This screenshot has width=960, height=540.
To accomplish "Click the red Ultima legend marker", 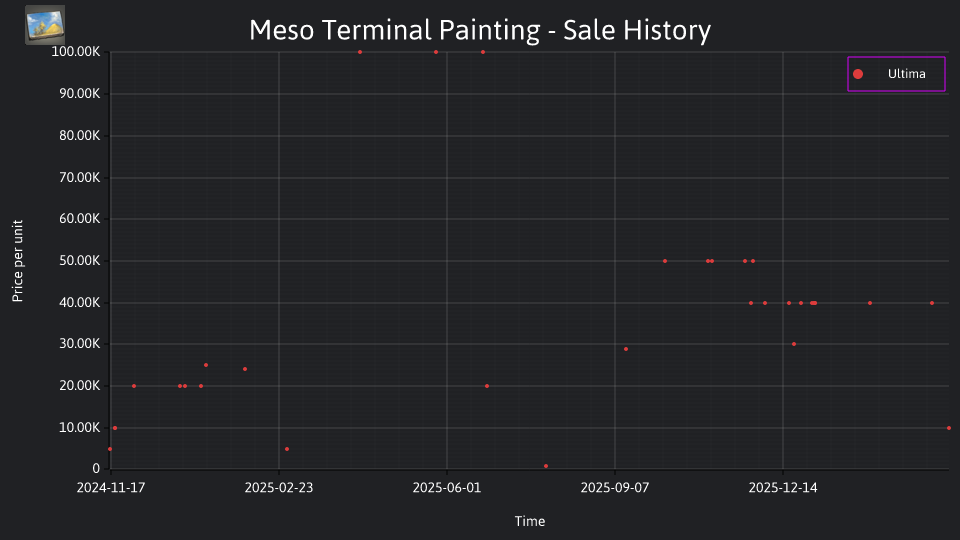I will (858, 74).
